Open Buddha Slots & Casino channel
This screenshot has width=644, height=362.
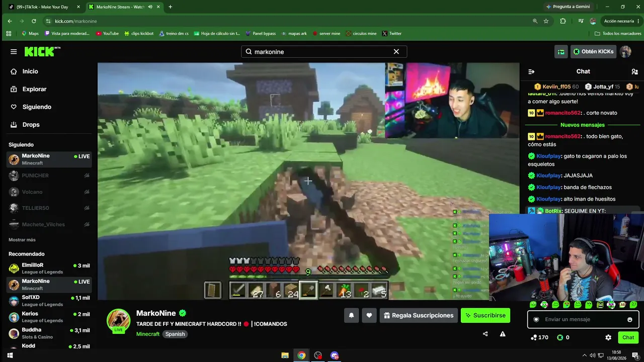click(49, 333)
